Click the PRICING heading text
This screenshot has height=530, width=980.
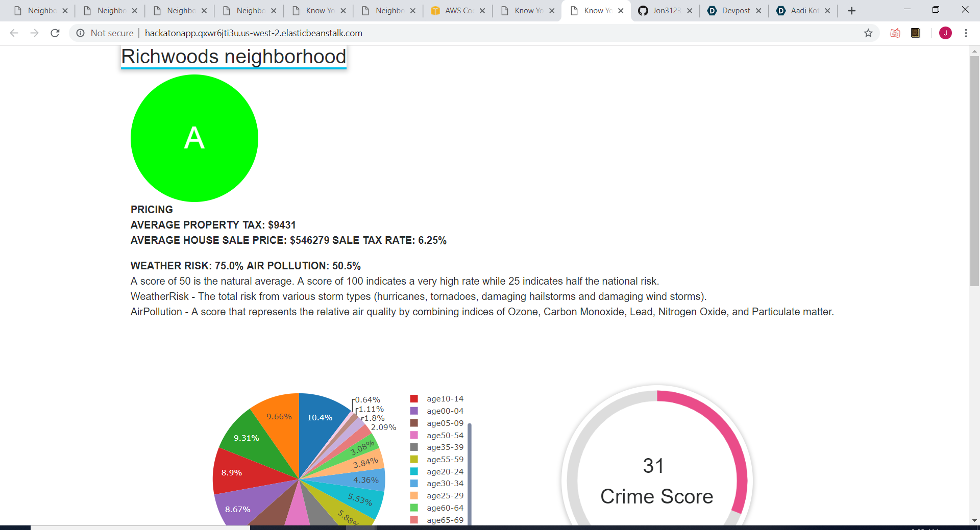(152, 210)
